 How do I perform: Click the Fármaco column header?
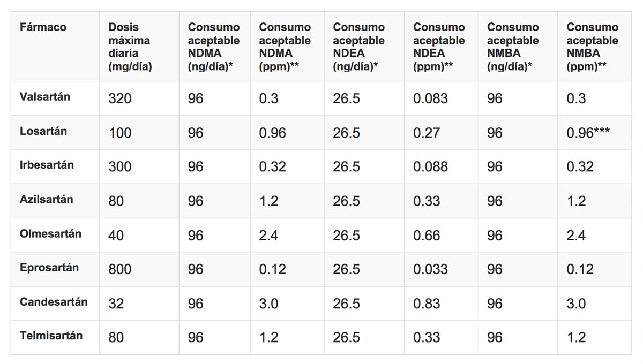pyautogui.click(x=43, y=27)
